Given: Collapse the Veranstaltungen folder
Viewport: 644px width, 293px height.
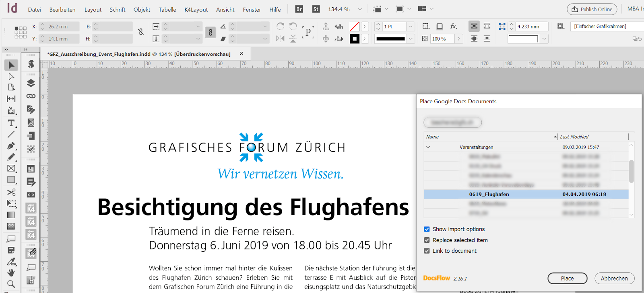Looking at the screenshot, I should [428, 147].
